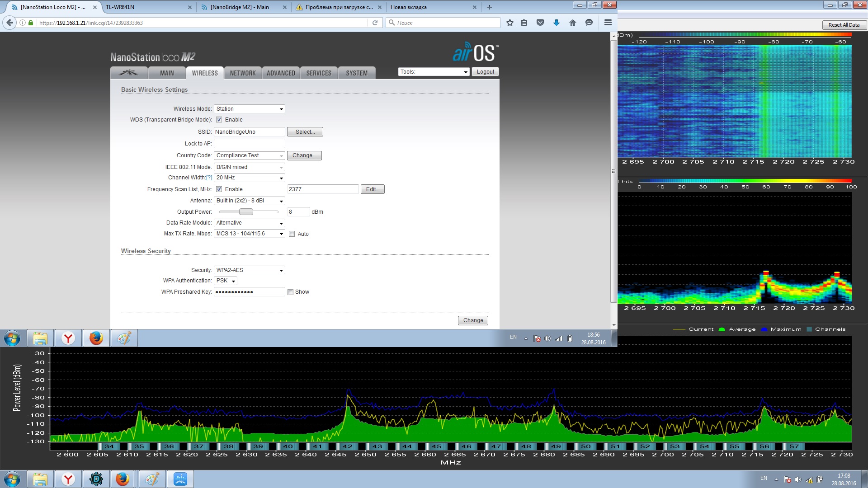Open the Tools dropdown
868x488 pixels.
pos(434,72)
